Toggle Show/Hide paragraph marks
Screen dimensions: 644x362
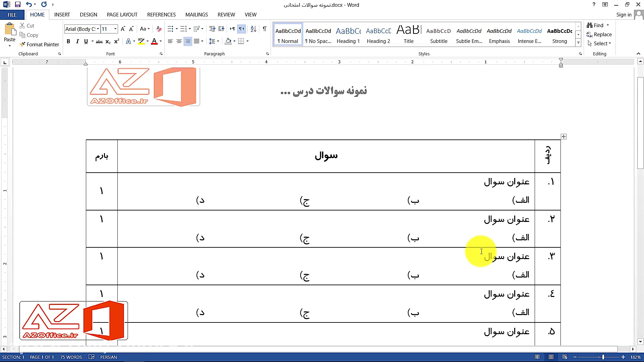coord(265,29)
